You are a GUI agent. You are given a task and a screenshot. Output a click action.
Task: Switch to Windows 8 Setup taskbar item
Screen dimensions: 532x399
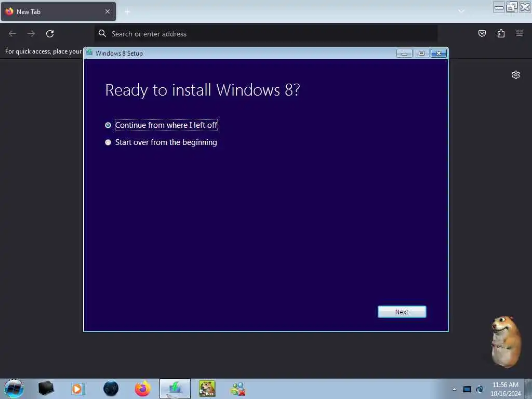coord(175,389)
